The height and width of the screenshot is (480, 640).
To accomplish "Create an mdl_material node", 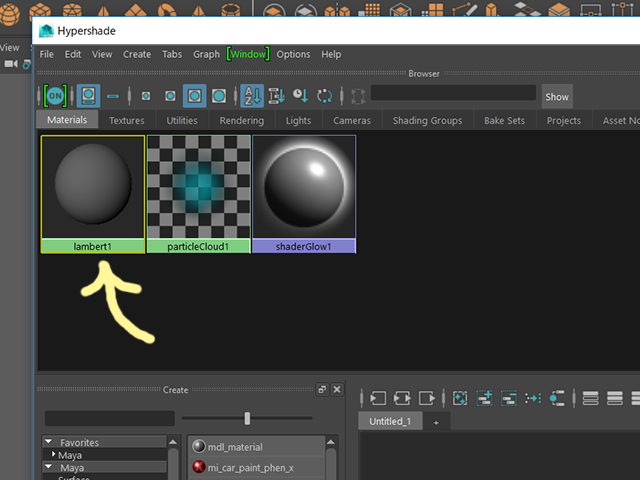I will [x=256, y=447].
